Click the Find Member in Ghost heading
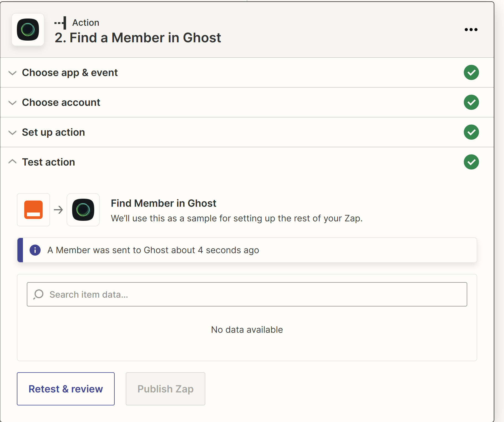 click(x=164, y=203)
